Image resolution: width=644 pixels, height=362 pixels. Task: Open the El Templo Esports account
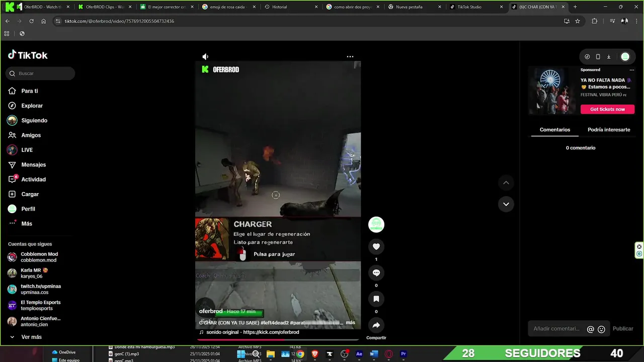(40, 305)
